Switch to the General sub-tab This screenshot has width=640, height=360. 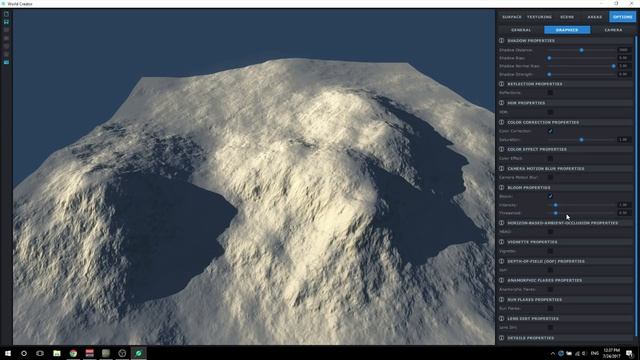pyautogui.click(x=521, y=30)
